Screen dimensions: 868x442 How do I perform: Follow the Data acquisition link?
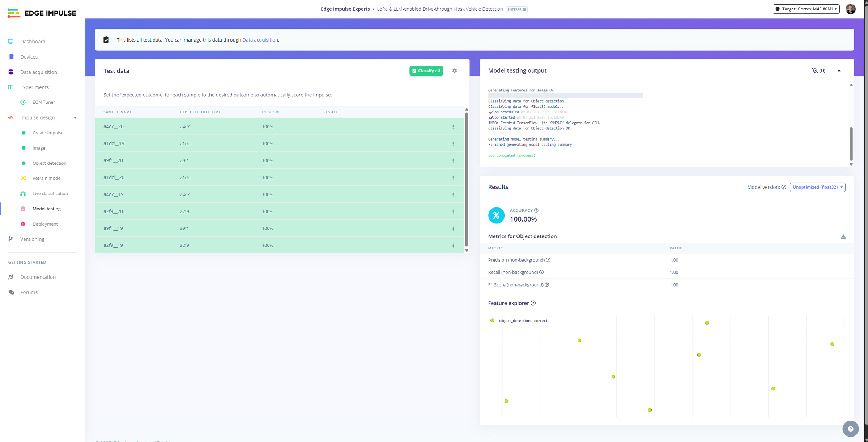[x=260, y=40]
